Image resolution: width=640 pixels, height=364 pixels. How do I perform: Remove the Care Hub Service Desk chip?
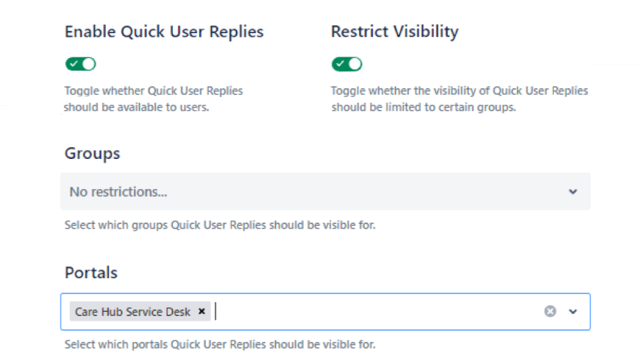point(202,312)
